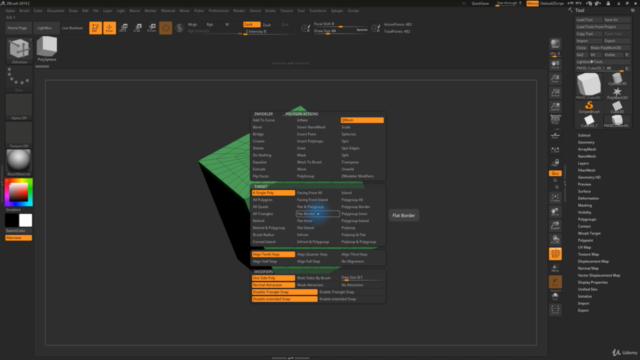The width and height of the screenshot is (640, 360).
Task: Click the Zoom viewport icon
Action: tap(555, 79)
